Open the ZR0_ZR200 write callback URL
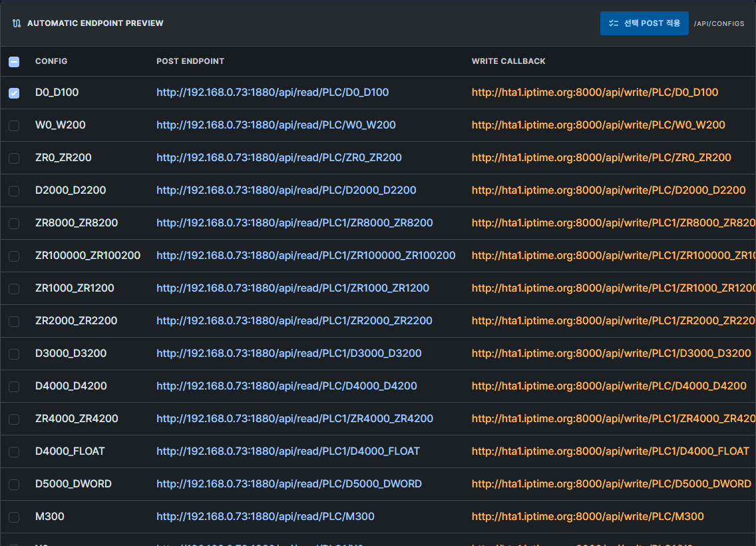 (x=601, y=157)
